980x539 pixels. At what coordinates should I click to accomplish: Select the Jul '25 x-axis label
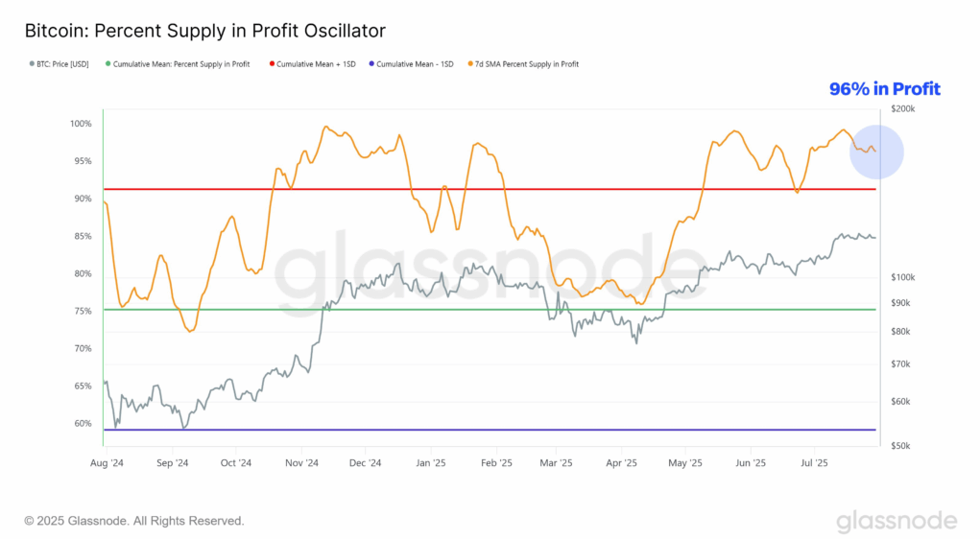tap(814, 463)
